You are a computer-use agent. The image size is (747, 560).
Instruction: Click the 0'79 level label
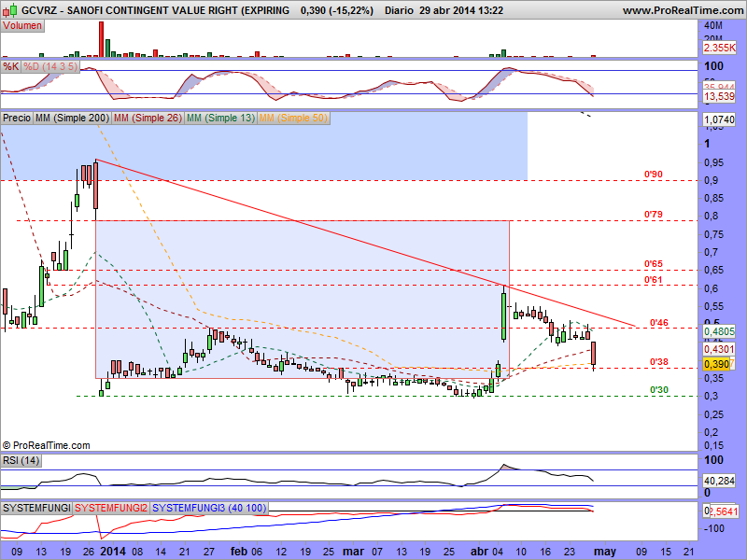(653, 215)
